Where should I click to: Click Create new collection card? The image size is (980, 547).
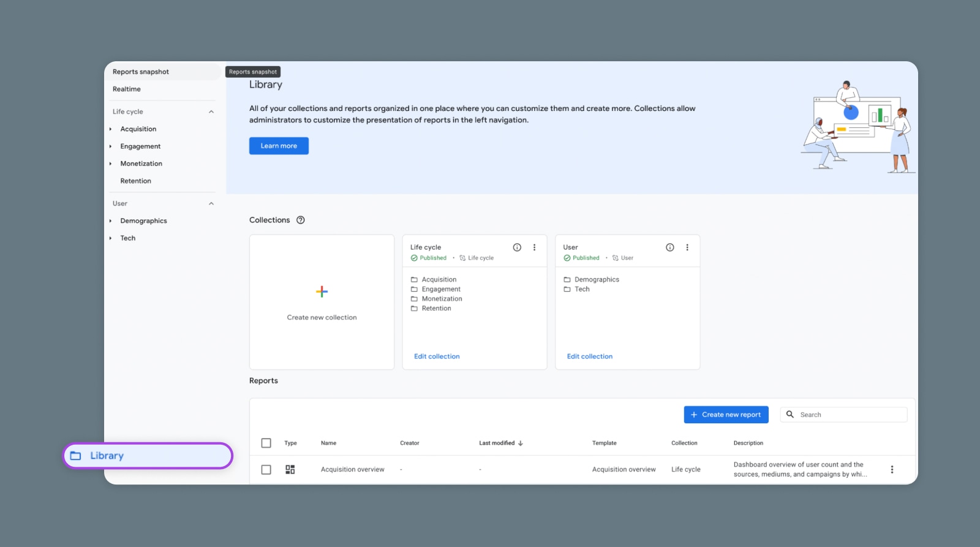(322, 302)
